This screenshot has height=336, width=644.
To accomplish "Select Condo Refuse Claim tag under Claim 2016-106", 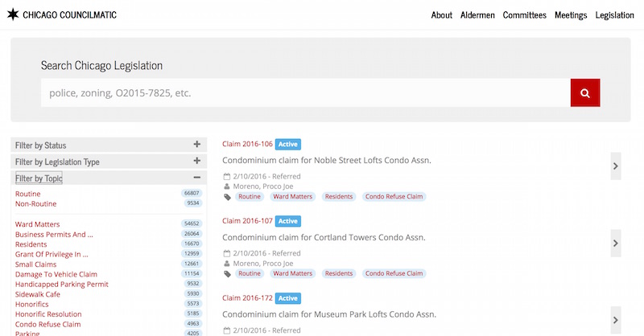I will point(394,196).
